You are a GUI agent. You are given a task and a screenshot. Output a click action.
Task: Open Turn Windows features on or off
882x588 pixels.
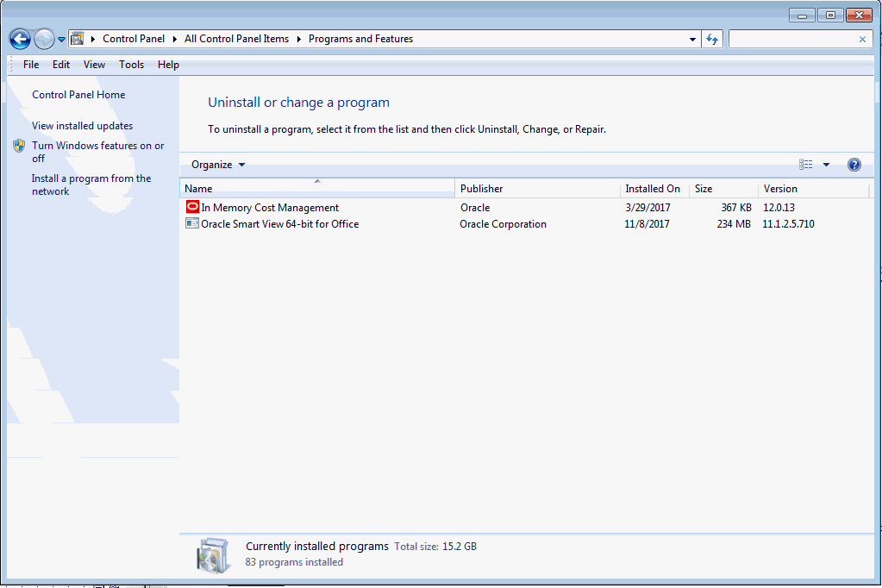coord(98,152)
